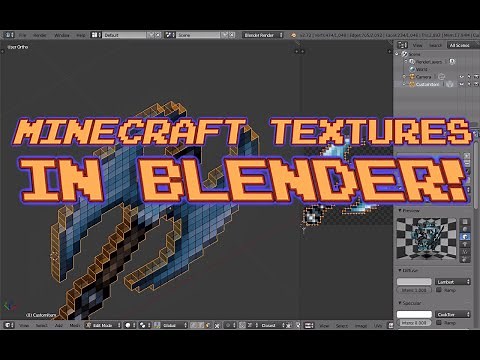Viewport: 480px width, 360px height.
Task: Click the RenderLayers image icon
Action: 452,62
